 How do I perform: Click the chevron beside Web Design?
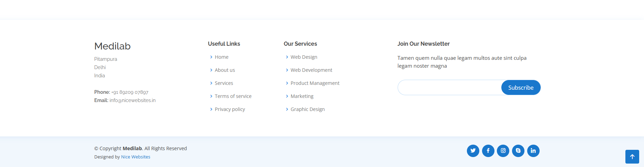(x=287, y=57)
